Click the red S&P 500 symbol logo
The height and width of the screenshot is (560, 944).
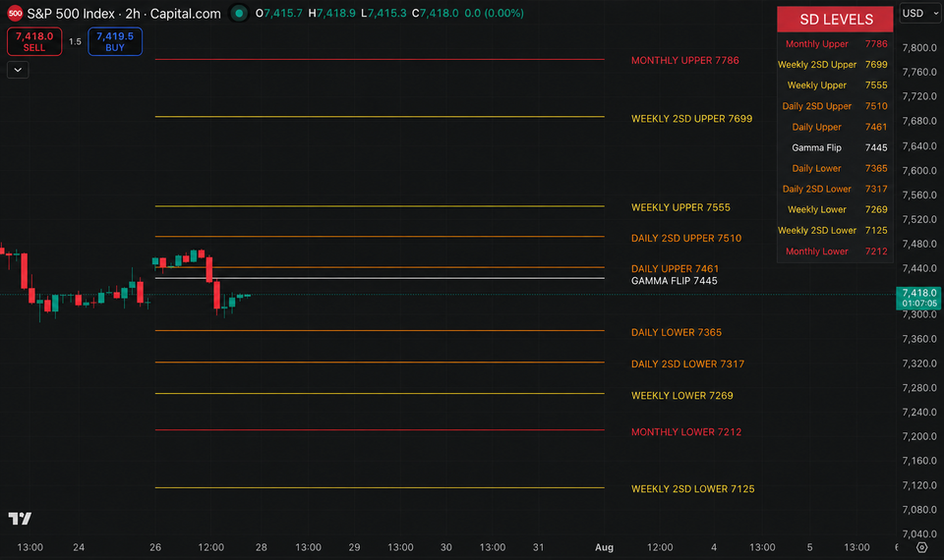coord(15,13)
